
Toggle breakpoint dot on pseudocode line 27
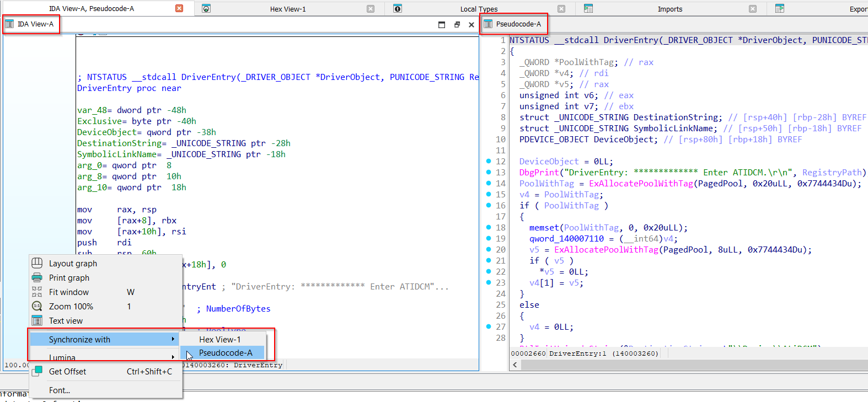[x=489, y=326]
